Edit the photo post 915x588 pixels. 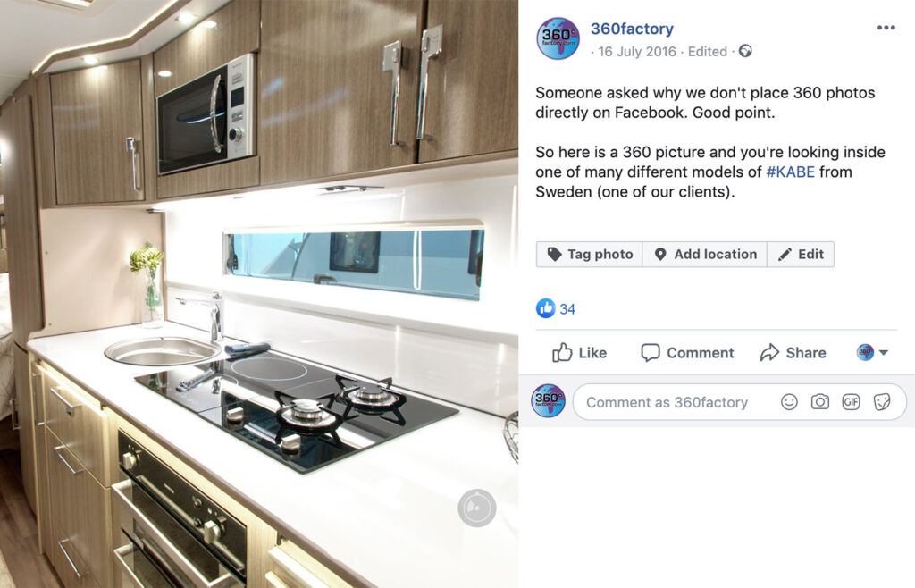[801, 255]
